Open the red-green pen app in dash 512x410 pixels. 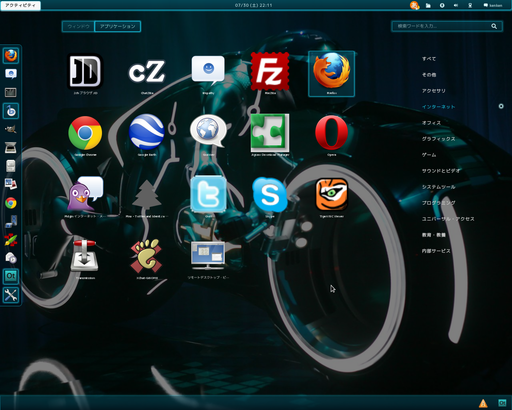click(11, 240)
